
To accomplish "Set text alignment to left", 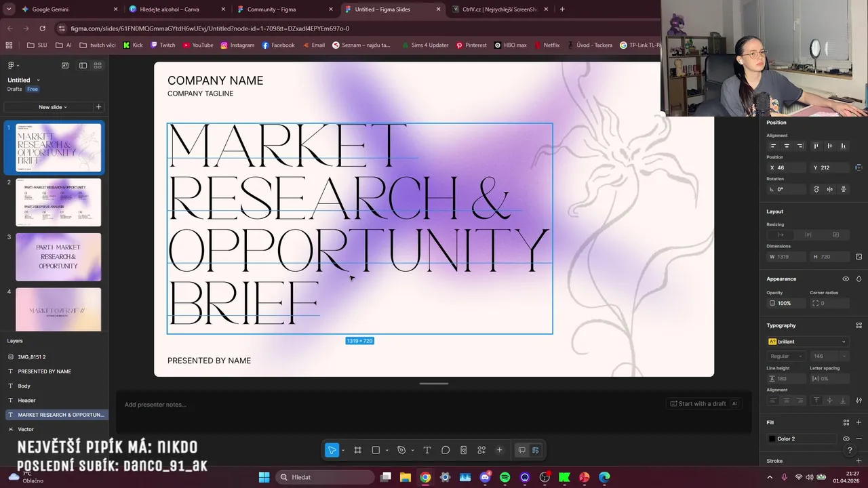I will pyautogui.click(x=772, y=401).
